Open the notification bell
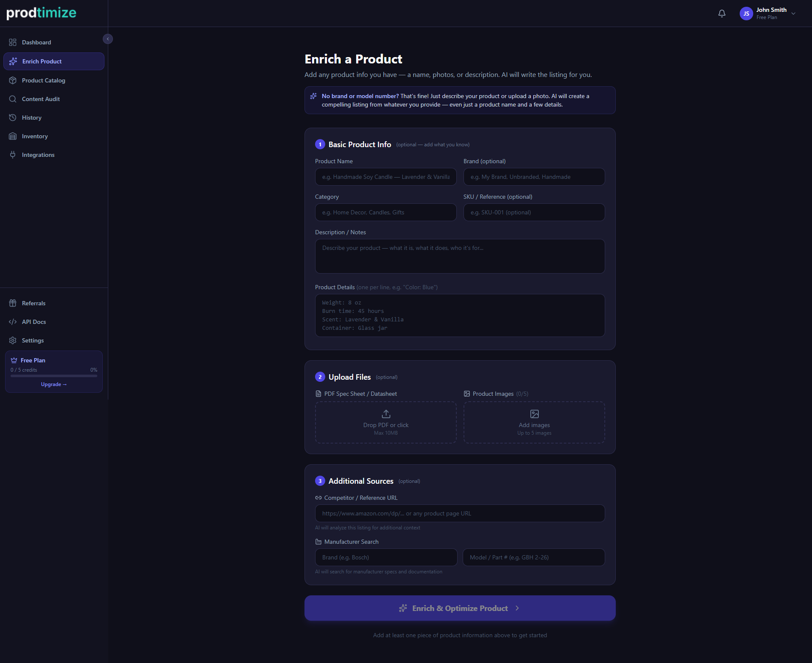 [x=721, y=13]
